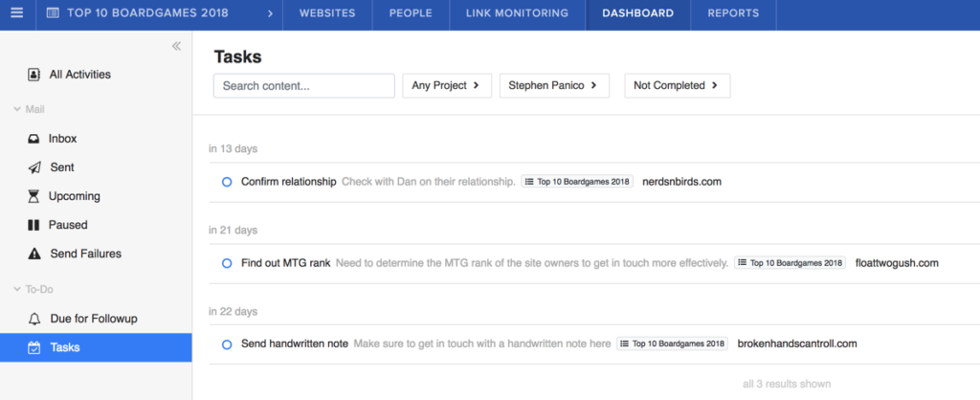The image size is (980, 400).
Task: Open the hamburger menu icon
Action: (16, 14)
